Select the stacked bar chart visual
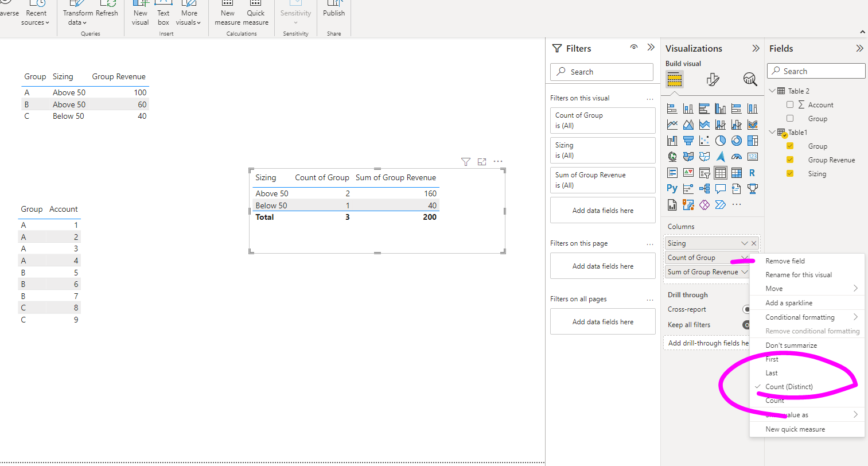Viewport: 868px width, 466px height. click(x=672, y=108)
